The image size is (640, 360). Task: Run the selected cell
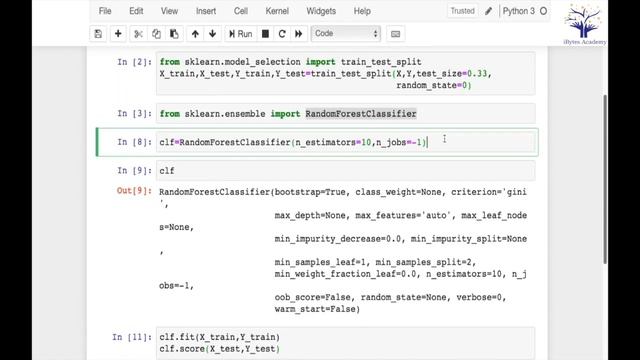(240, 34)
